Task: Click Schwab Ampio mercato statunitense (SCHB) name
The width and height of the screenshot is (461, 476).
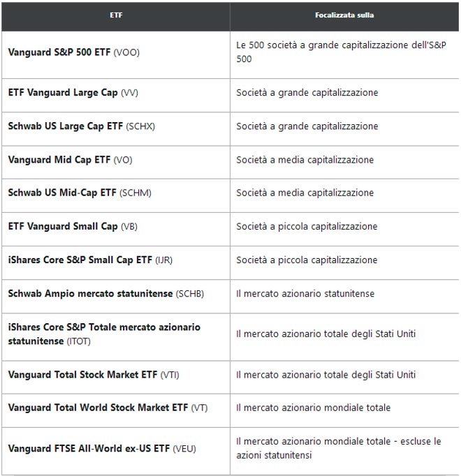Action: [x=105, y=293]
